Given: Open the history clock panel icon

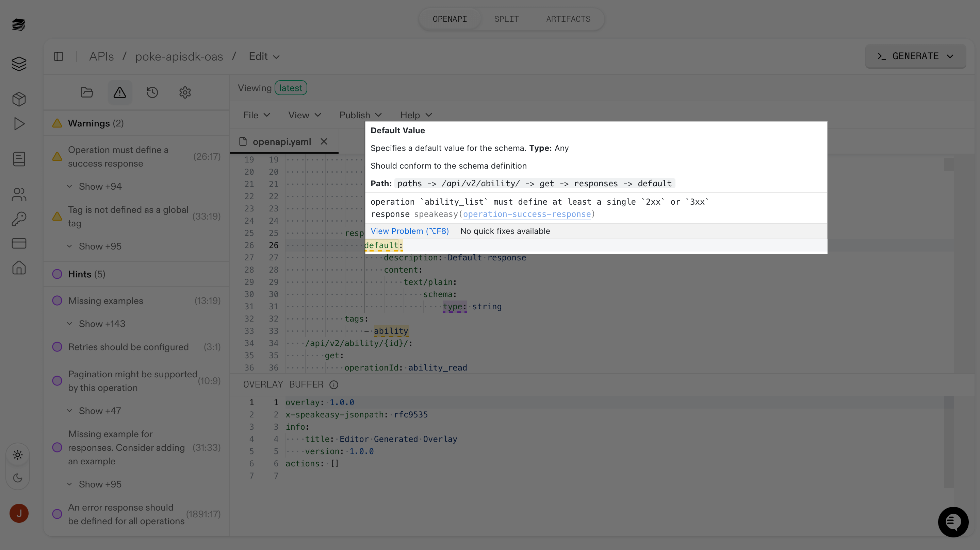Looking at the screenshot, I should [x=152, y=92].
